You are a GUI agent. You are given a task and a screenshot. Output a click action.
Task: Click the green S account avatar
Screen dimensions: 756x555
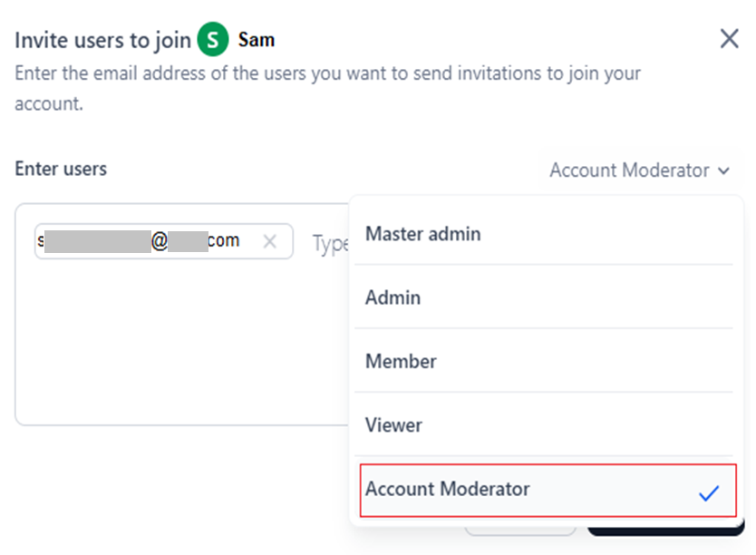213,40
